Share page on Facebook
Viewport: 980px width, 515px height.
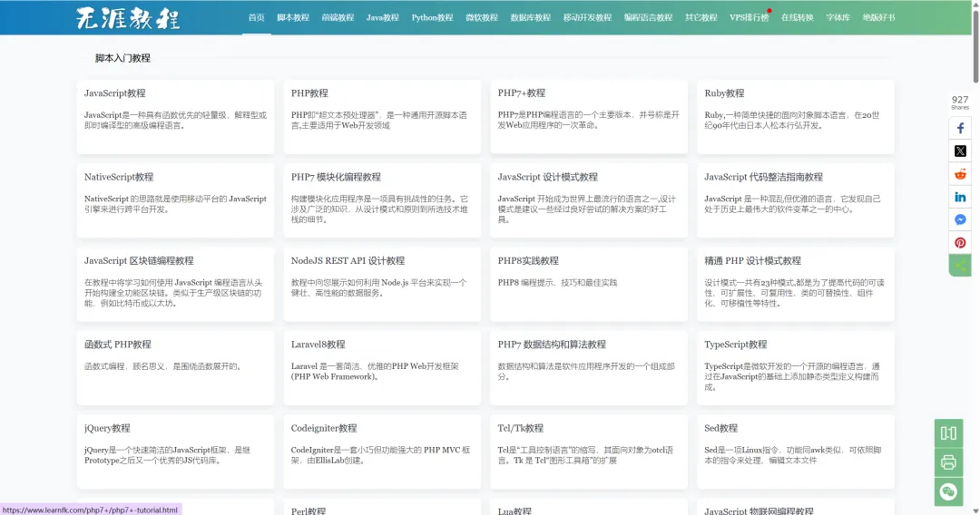click(x=960, y=129)
